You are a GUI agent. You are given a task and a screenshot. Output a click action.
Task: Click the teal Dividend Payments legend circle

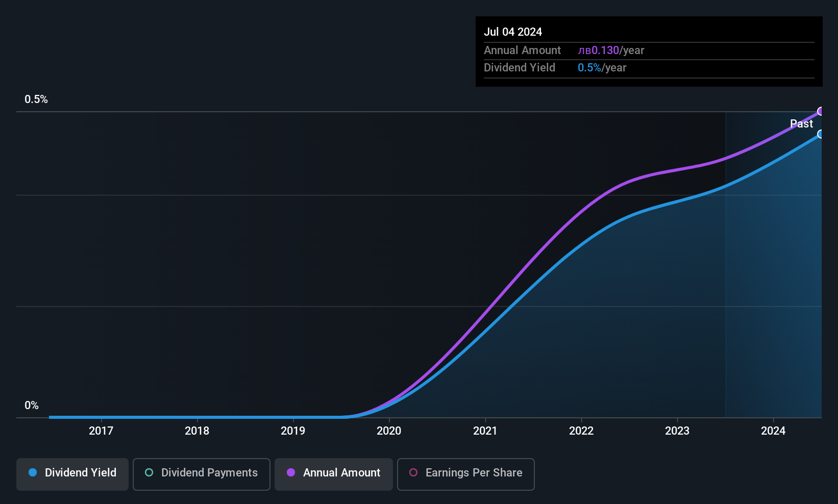pos(149,472)
